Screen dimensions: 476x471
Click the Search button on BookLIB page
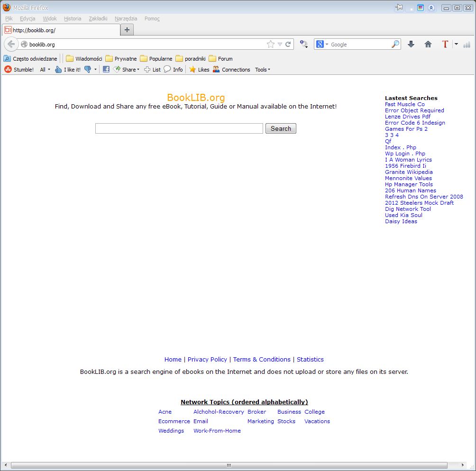281,128
